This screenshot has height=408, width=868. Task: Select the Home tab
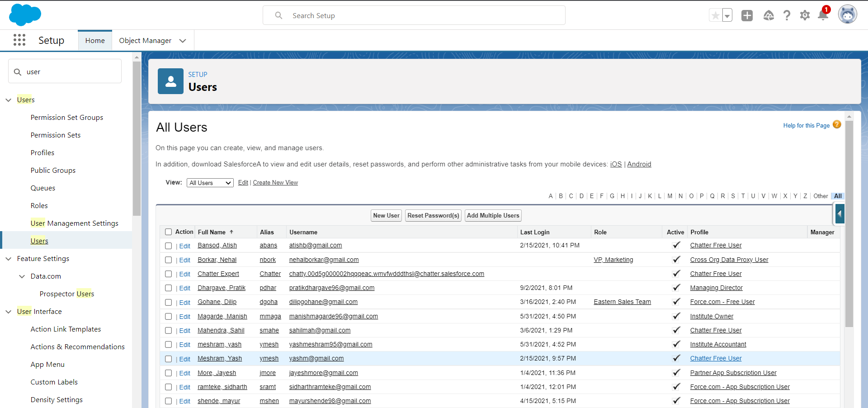(95, 41)
